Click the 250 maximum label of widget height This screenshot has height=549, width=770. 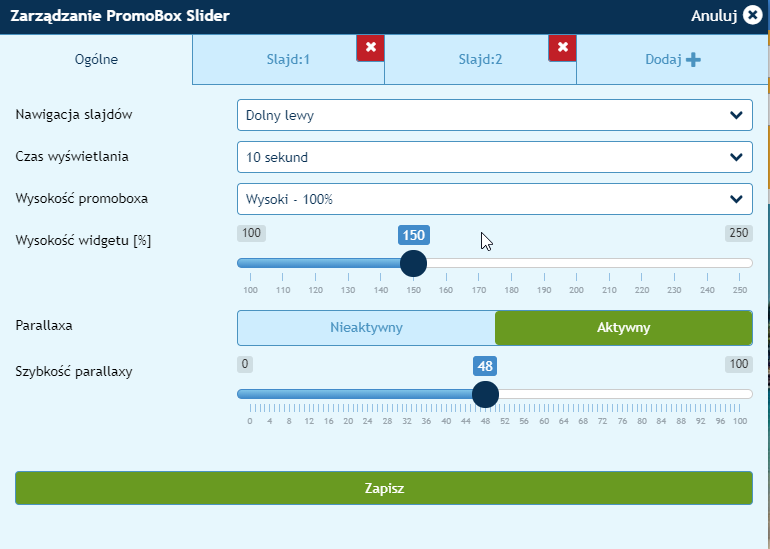click(x=739, y=233)
